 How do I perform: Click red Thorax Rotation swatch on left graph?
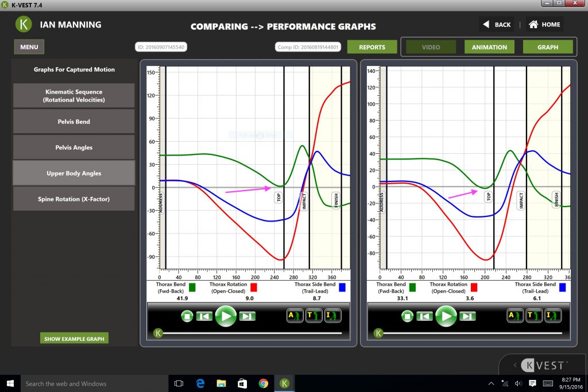tap(254, 288)
